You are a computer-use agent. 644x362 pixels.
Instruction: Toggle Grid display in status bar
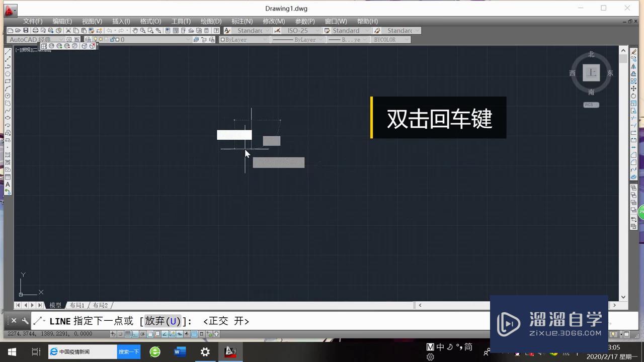tap(128, 334)
